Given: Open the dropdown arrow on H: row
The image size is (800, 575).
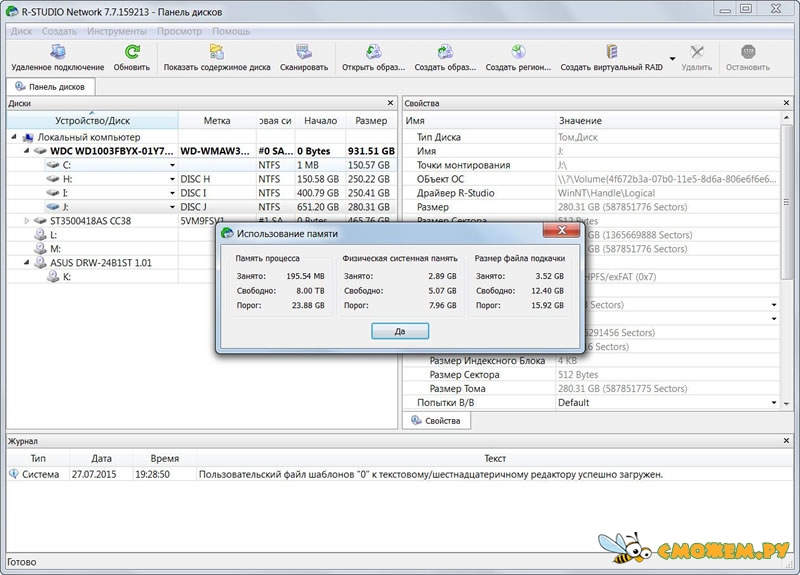Looking at the screenshot, I should pos(172,179).
